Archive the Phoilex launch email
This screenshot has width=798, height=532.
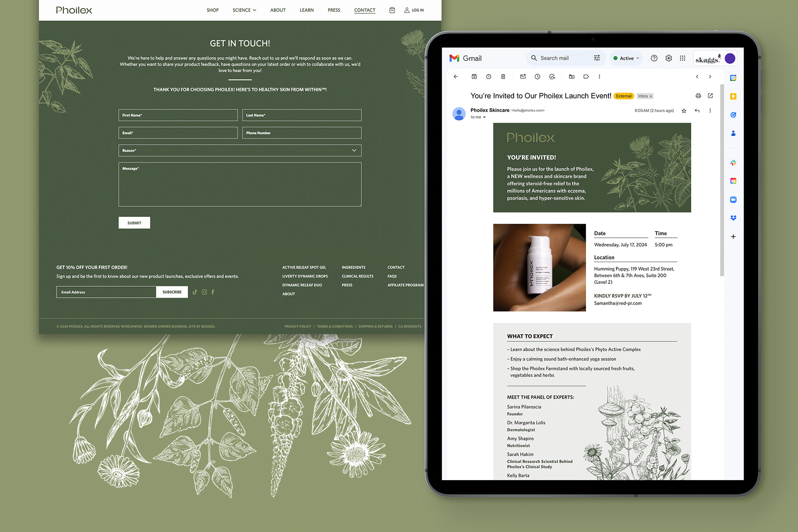474,76
